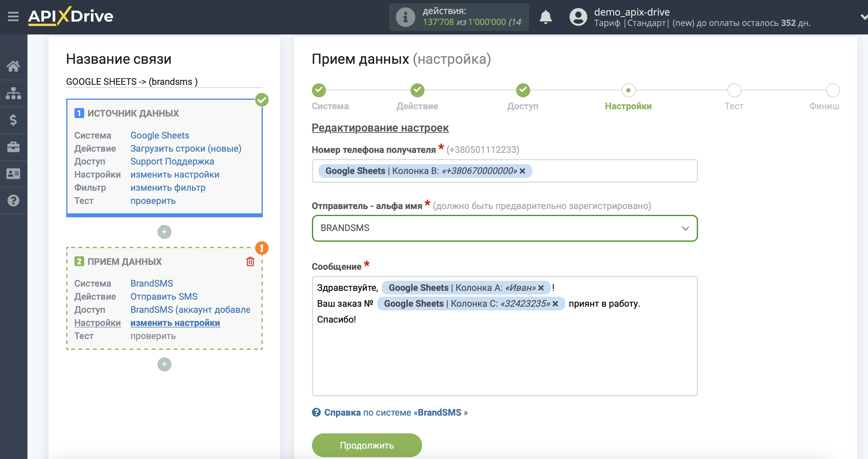Go to Система step
Viewport: 868px width, 459px height.
[319, 90]
